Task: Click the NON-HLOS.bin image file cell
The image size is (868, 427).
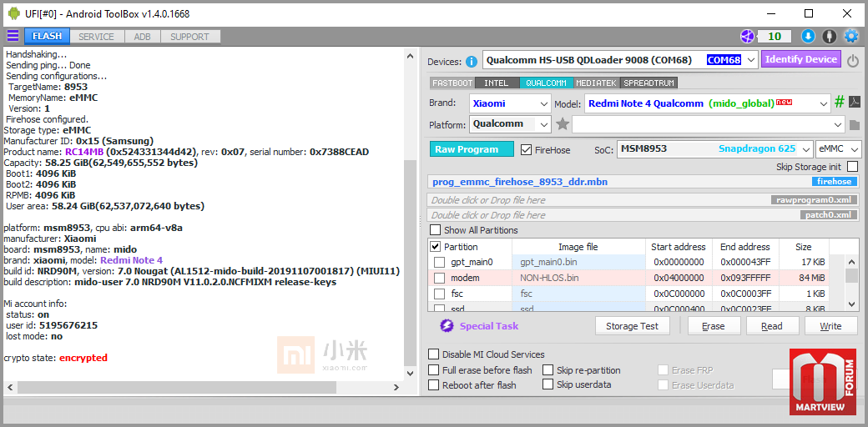Action: (x=579, y=279)
